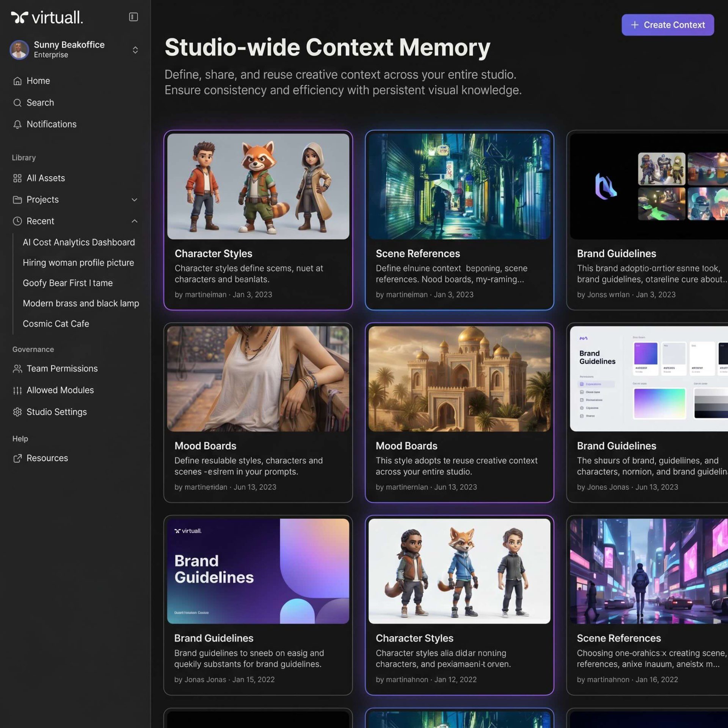This screenshot has height=728, width=728.
Task: Click the Projects folder icon
Action: tap(17, 200)
